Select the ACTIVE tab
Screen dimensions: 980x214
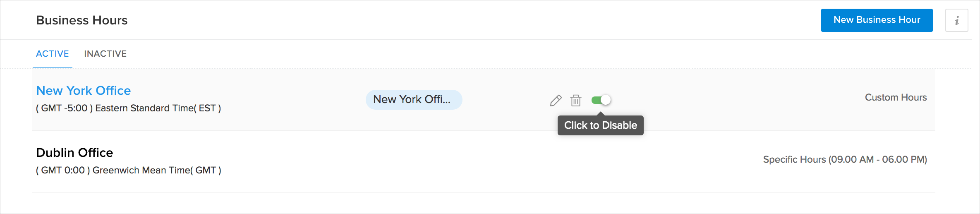point(53,54)
